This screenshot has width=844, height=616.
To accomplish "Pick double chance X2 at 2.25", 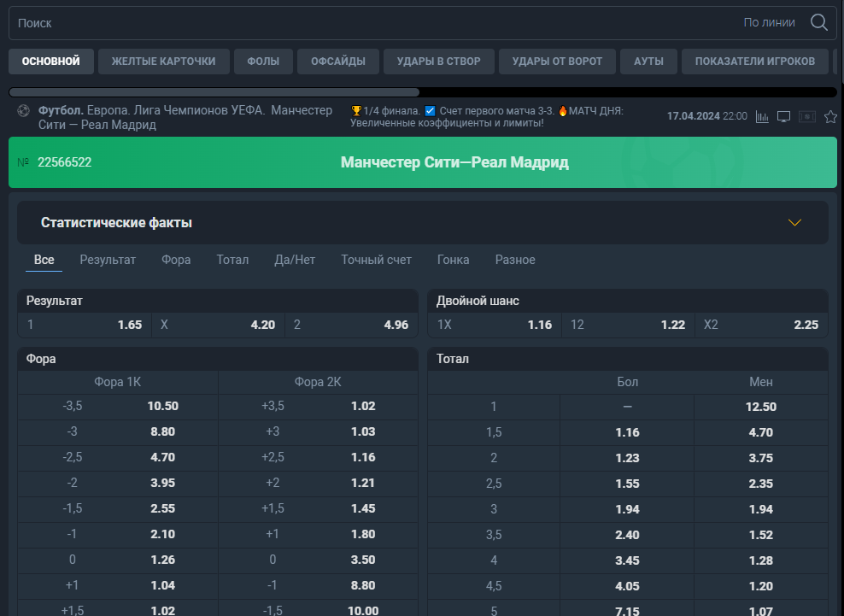I will (761, 325).
